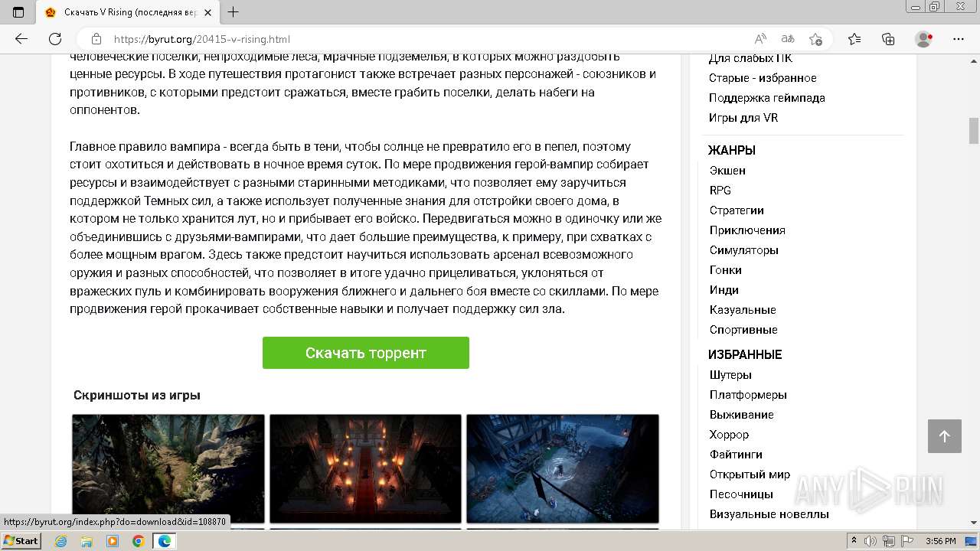Image resolution: width=980 pixels, height=551 pixels.
Task: Open Поддержка геймпада link
Action: tap(766, 98)
